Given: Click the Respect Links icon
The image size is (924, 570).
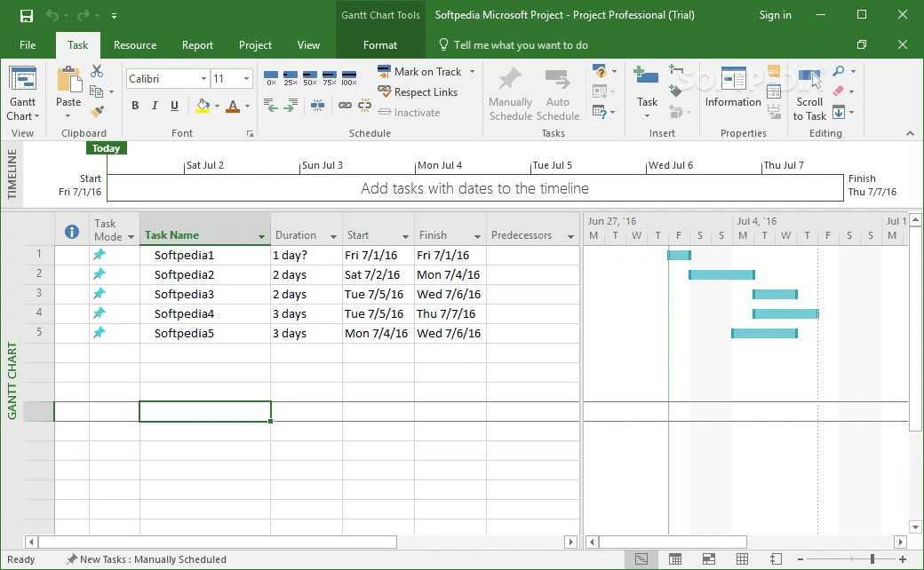Looking at the screenshot, I should (384, 91).
